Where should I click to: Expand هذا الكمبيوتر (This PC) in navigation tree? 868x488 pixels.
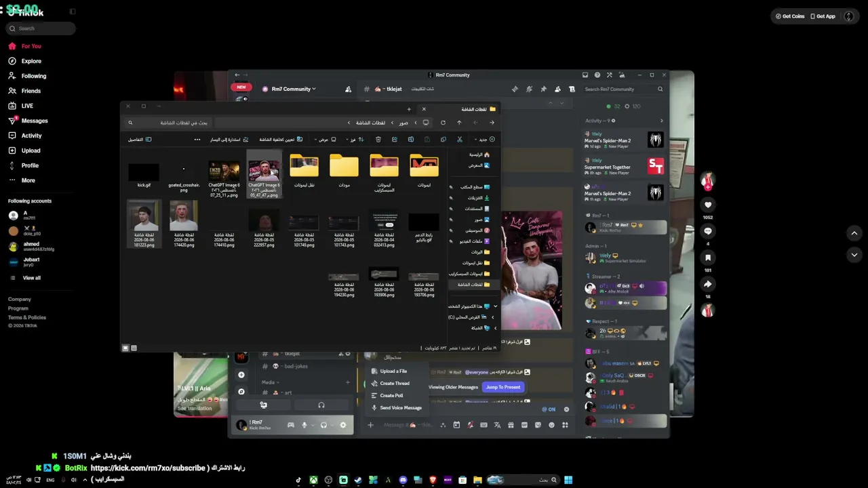click(496, 306)
